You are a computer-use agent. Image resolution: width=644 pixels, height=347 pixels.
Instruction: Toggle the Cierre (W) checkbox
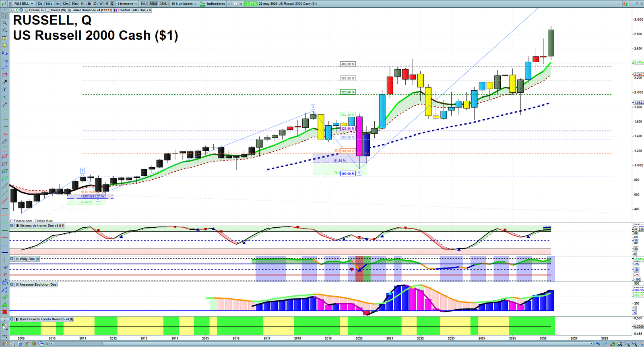click(x=48, y=10)
